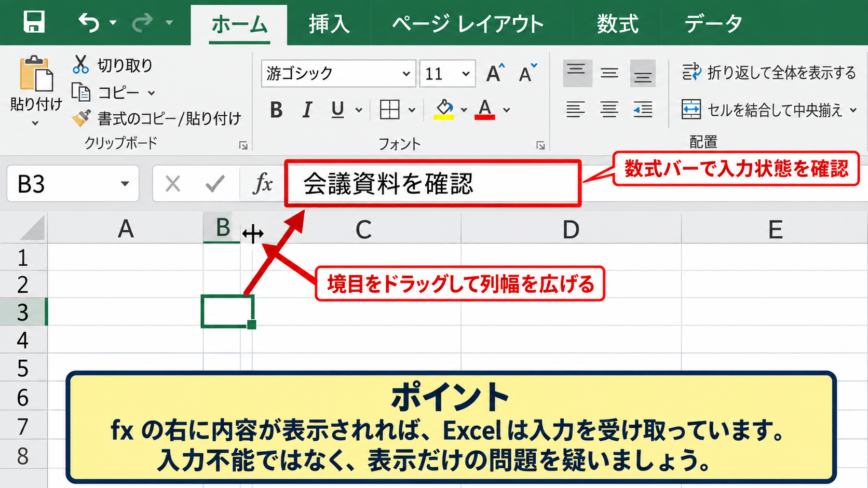The image size is (868, 488).
Task: Toggle bold formatting
Action: (276, 110)
